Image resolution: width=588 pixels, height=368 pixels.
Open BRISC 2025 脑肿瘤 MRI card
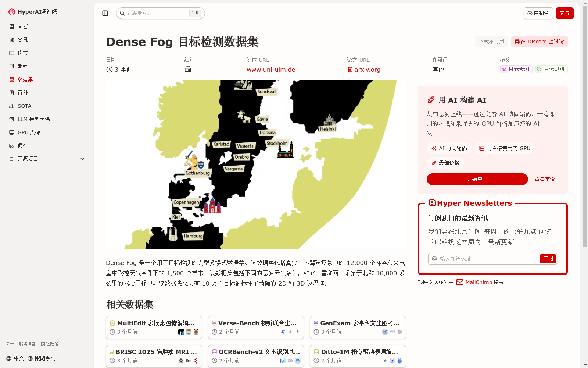click(x=154, y=356)
